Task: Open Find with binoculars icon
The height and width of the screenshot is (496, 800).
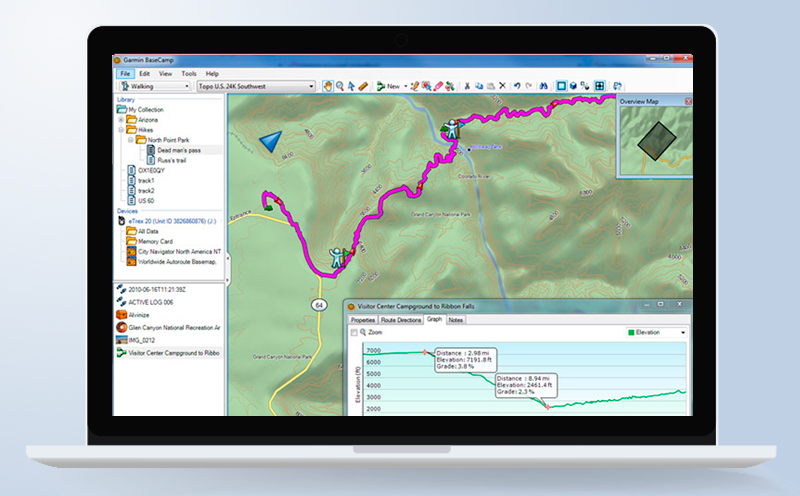Action: point(543,86)
